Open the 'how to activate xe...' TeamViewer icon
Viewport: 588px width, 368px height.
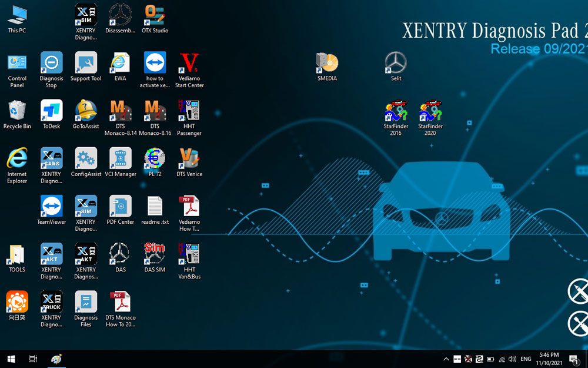155,70
